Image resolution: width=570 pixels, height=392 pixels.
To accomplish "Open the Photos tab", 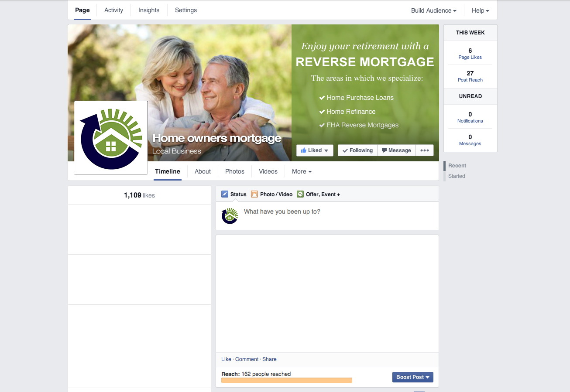I will 234,171.
